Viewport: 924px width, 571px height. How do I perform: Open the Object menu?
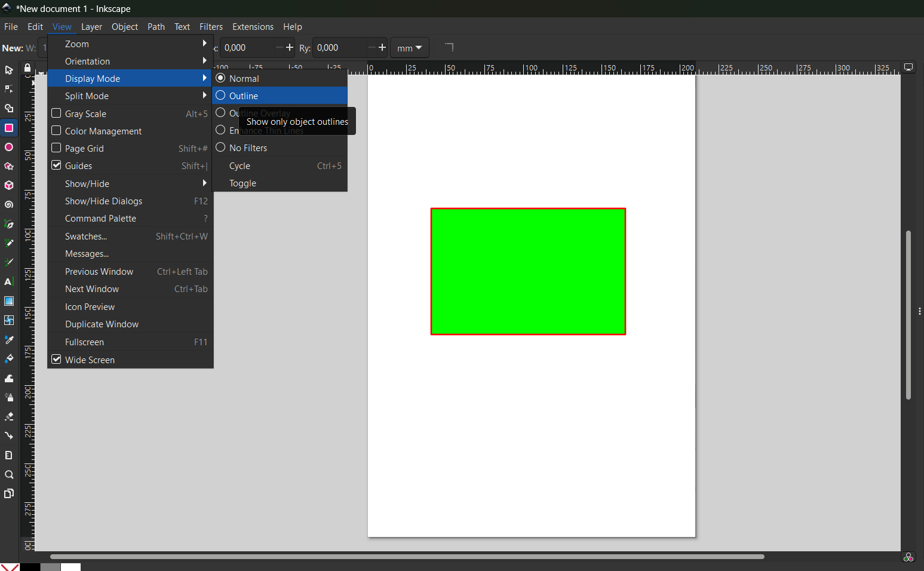point(124,27)
